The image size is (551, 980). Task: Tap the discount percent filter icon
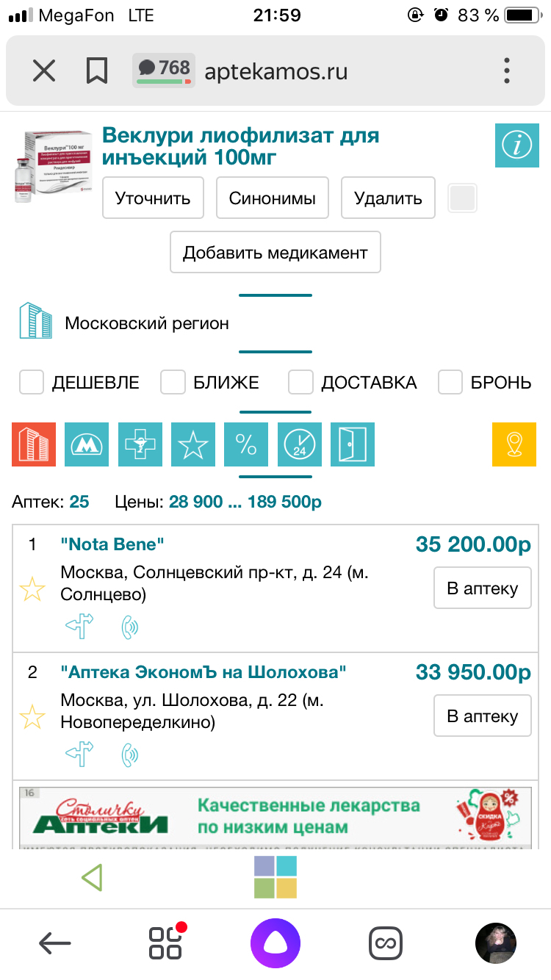246,444
